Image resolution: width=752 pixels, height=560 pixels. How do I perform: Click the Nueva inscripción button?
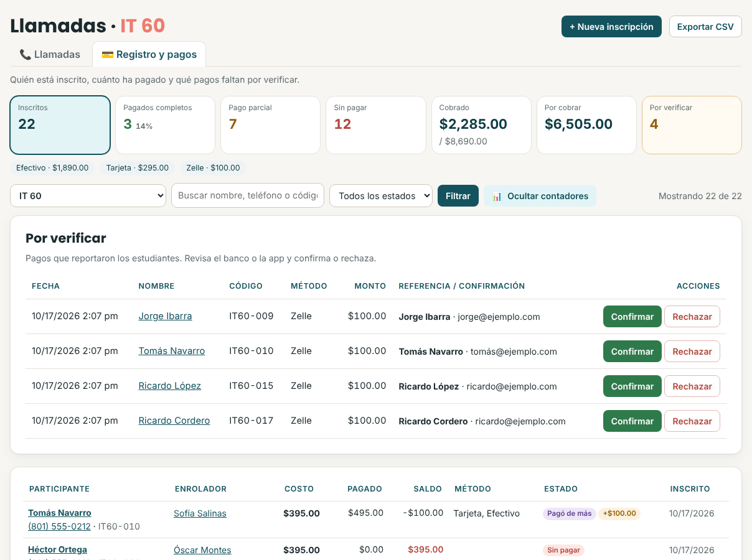[611, 27]
